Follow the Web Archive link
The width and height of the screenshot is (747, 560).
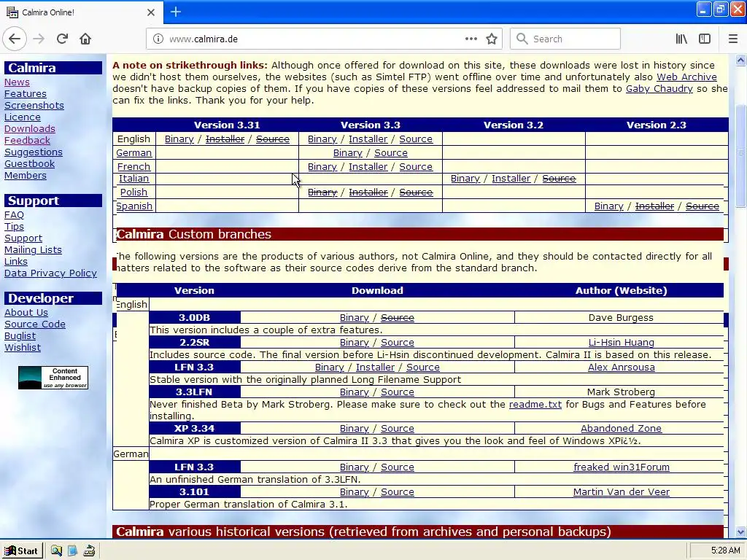point(686,77)
